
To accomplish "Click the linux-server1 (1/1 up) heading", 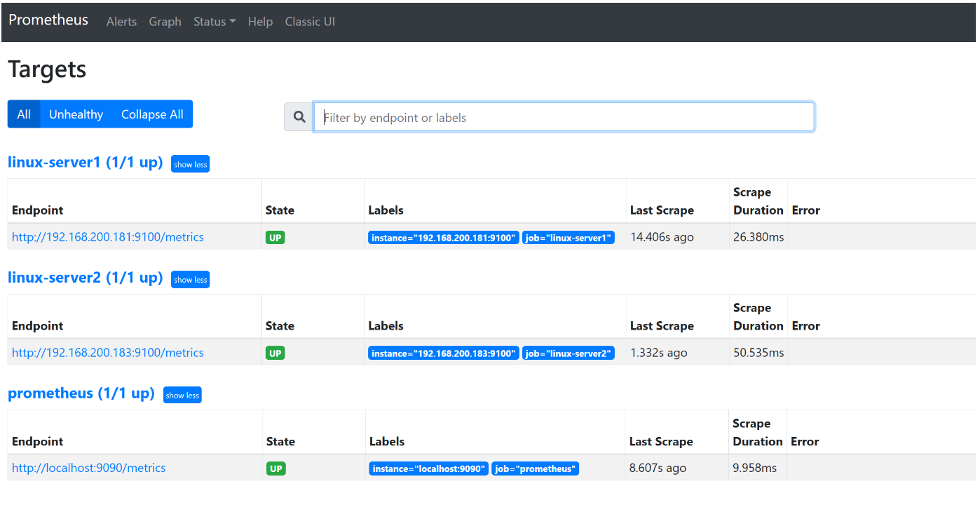I will pos(85,163).
